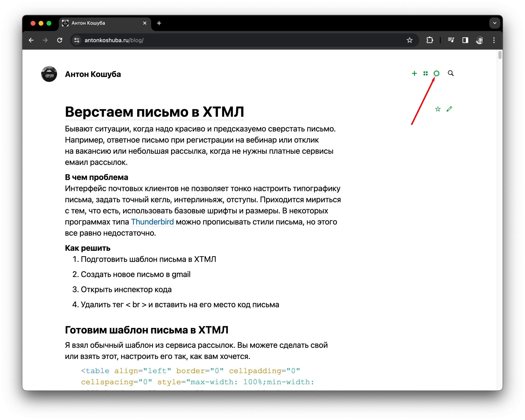The image size is (525, 420).
Task: Edit the post with green pencil icon
Action: click(x=449, y=109)
